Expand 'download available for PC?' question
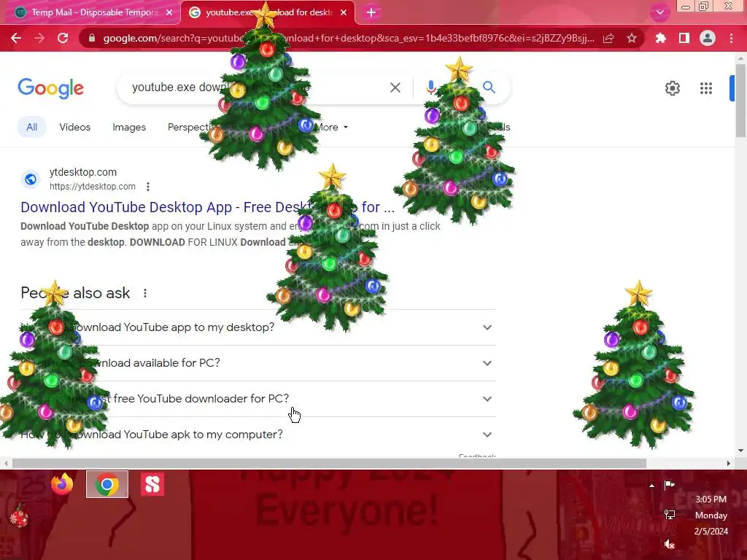 (x=258, y=363)
